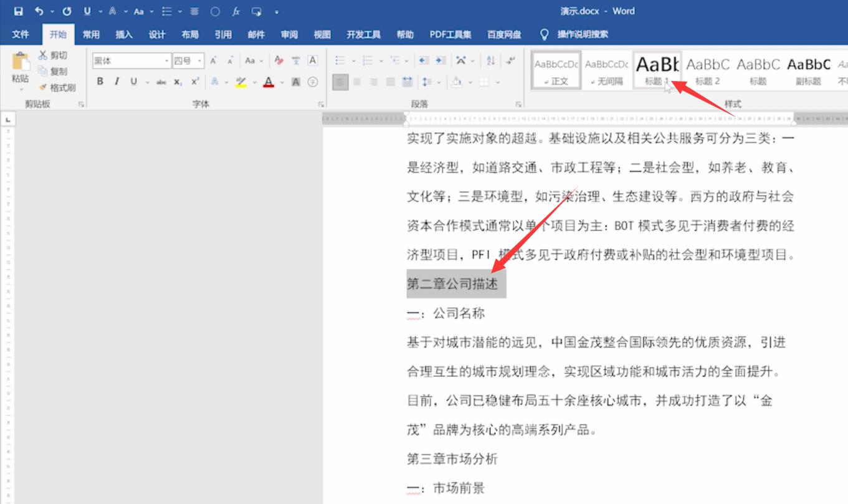Save the document via quick access icon
Image resolution: width=848 pixels, height=504 pixels.
pos(18,11)
